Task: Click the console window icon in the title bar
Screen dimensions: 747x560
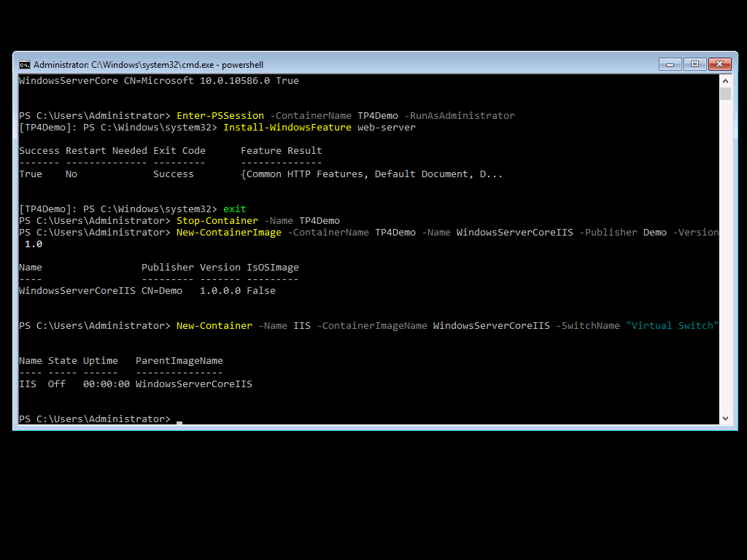Action: coord(25,64)
